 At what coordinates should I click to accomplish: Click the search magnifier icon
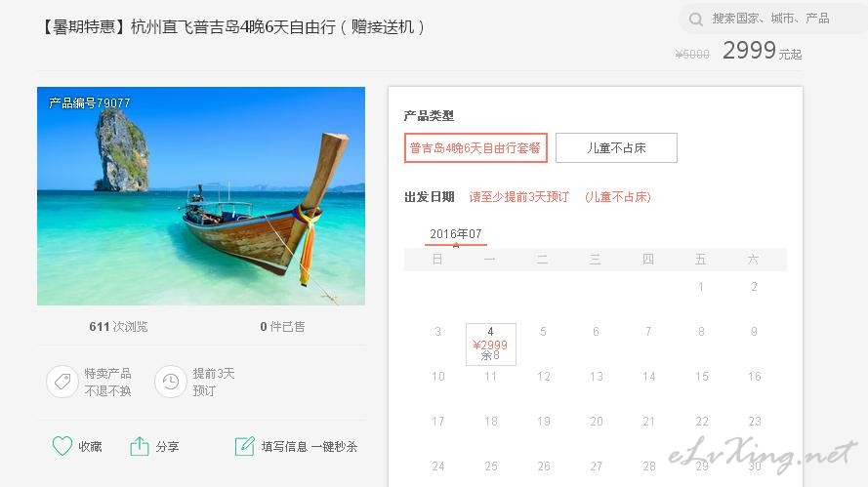tap(696, 20)
